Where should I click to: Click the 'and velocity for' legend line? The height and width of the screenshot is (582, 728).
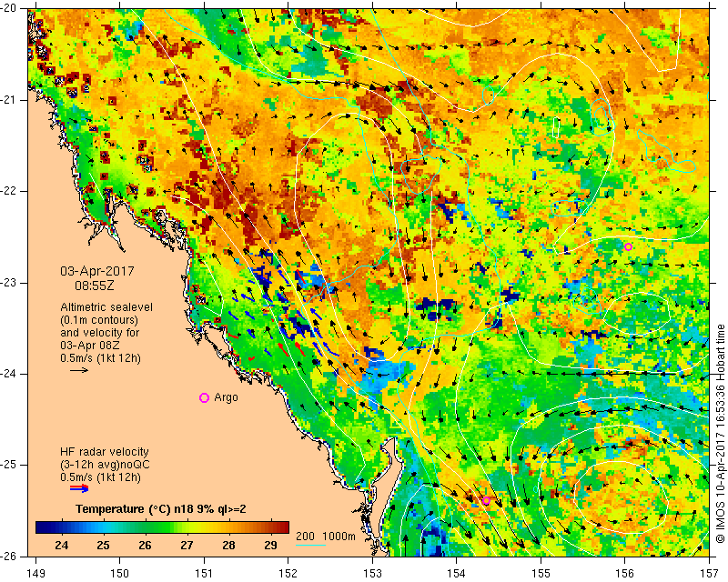(x=100, y=333)
